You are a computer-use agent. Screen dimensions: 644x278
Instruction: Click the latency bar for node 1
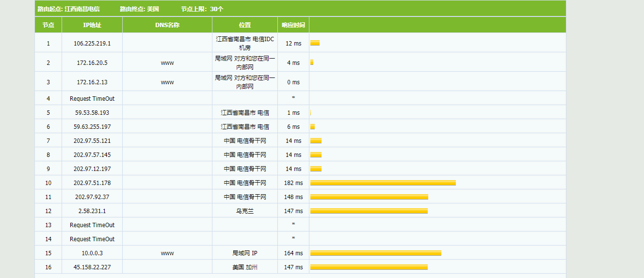315,43
